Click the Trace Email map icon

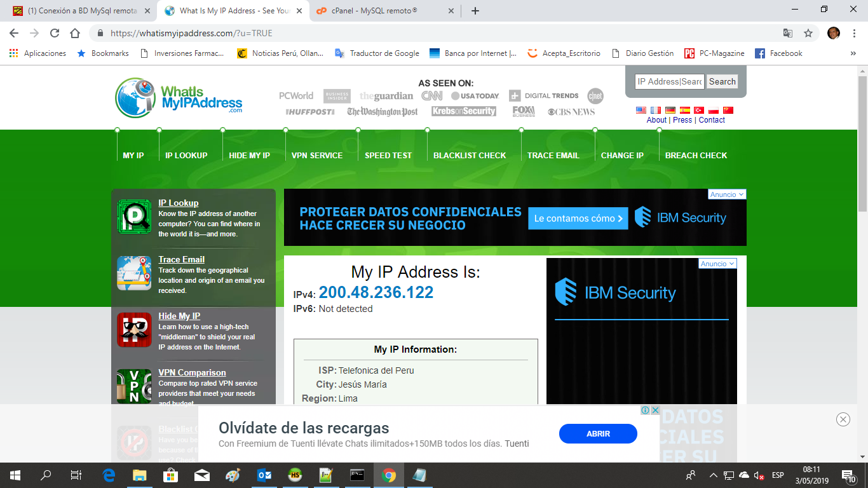[x=134, y=273]
